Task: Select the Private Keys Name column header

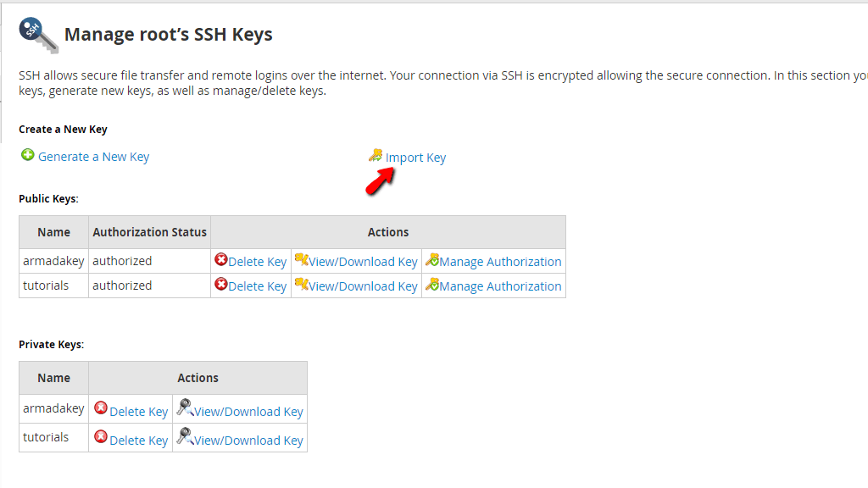Action: point(54,378)
